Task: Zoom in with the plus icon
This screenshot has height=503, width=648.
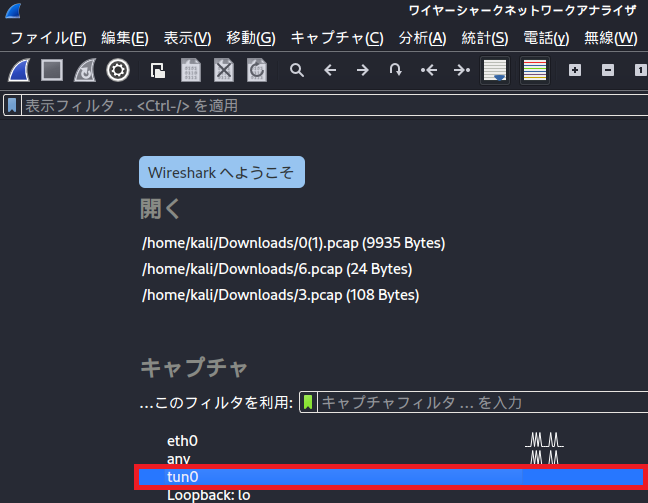Action: [574, 70]
